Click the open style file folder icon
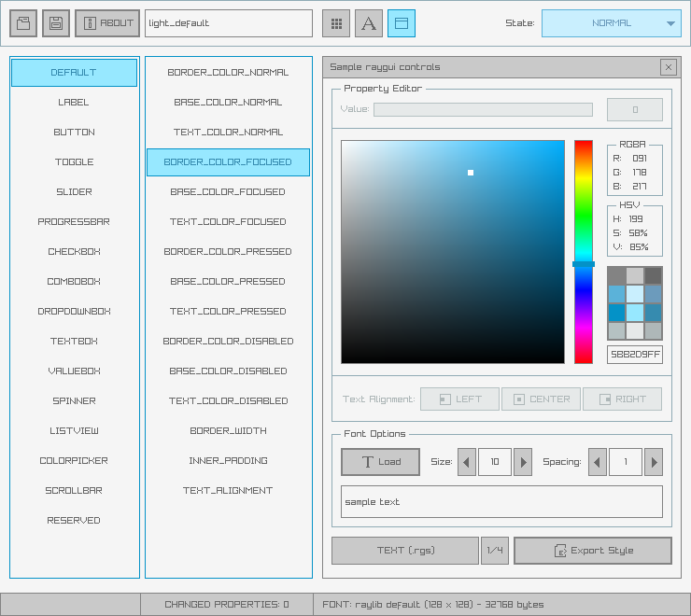 23,23
